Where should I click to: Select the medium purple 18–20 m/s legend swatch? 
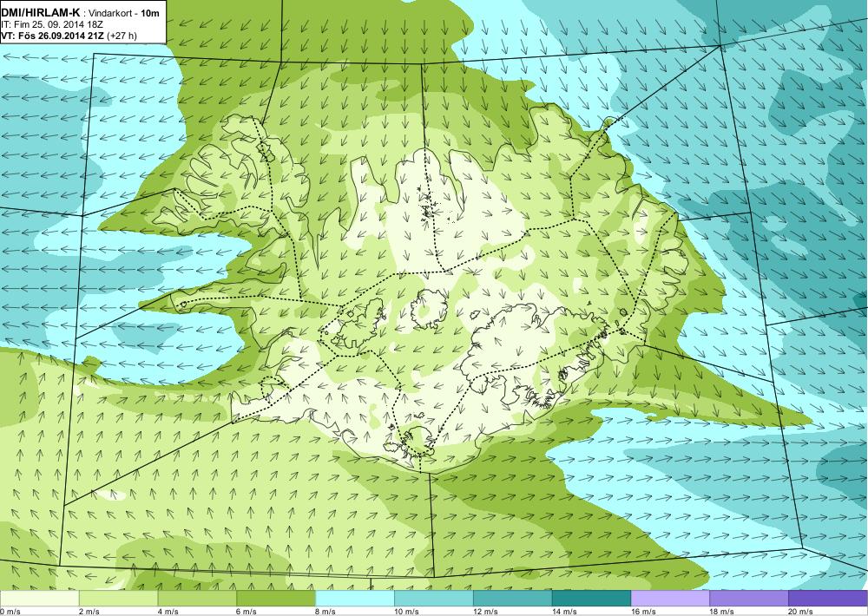pos(749,599)
